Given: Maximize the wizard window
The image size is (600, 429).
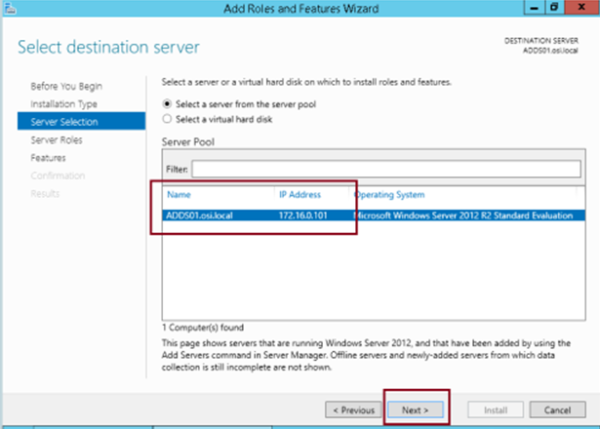Looking at the screenshot, I should click(x=555, y=8).
